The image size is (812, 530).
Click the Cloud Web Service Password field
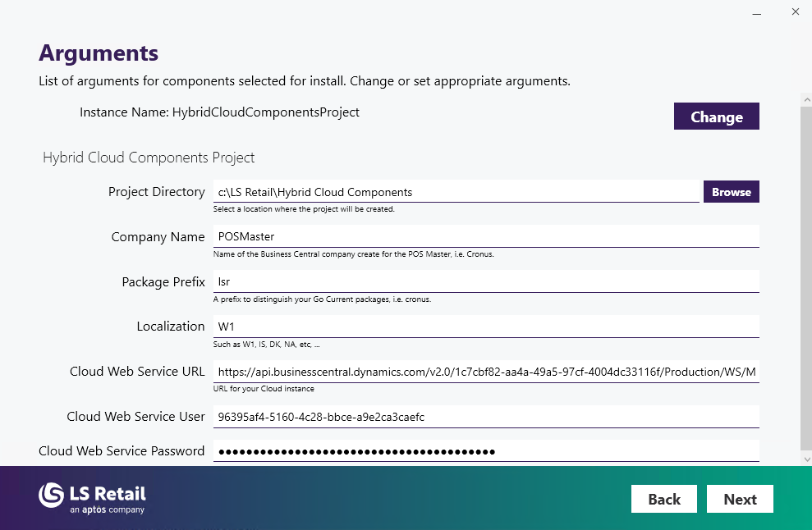pos(485,451)
